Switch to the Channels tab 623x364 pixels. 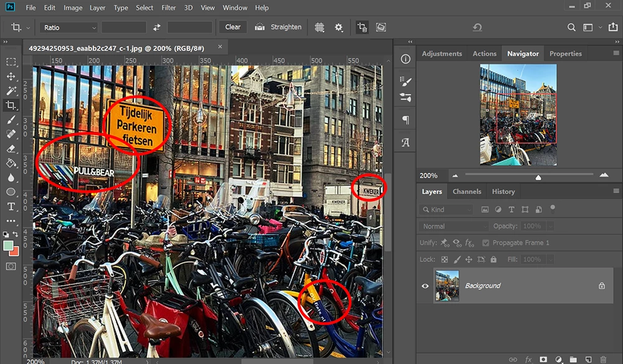point(467,192)
